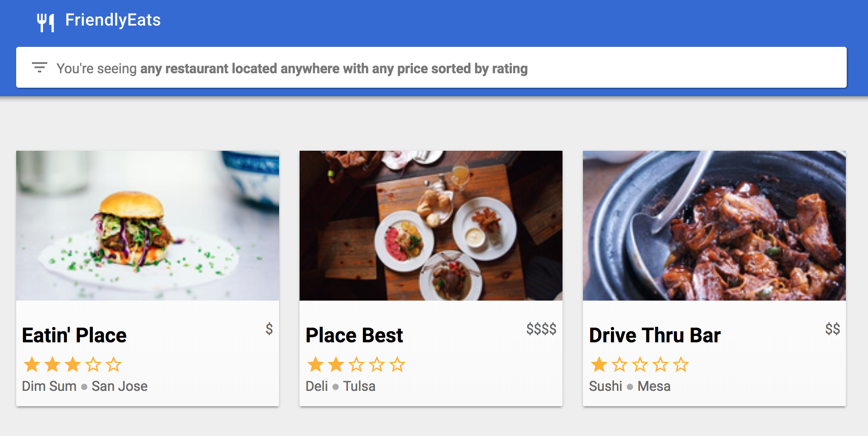
Task: Click the $$ price on Drive Thru Bar
Action: (832, 329)
